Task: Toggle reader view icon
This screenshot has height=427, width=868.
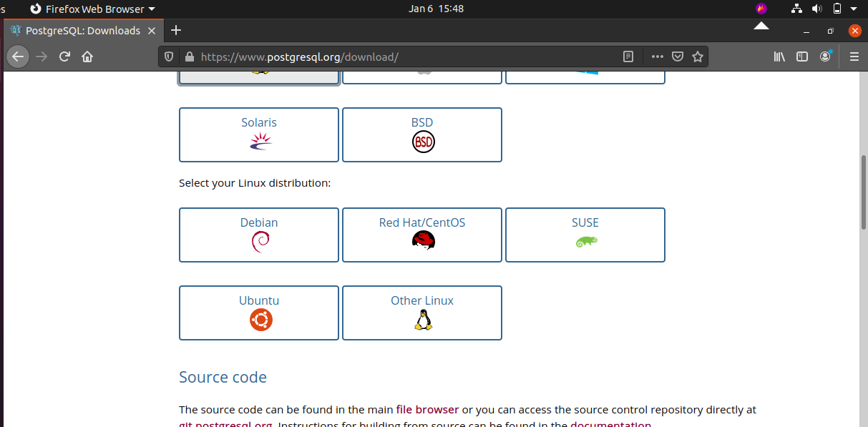Action: pos(628,57)
